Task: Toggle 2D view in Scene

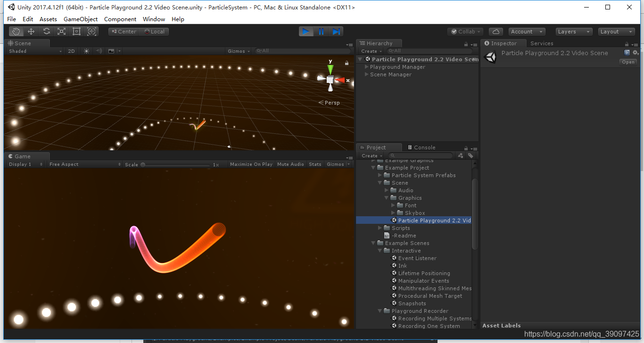Action: click(x=71, y=51)
